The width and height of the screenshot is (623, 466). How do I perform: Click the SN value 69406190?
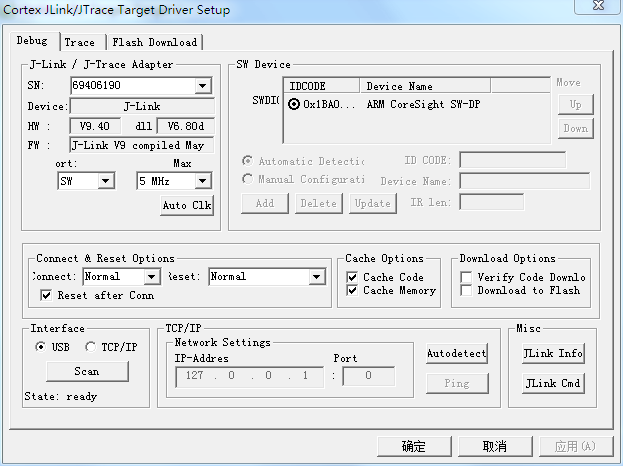[97, 85]
